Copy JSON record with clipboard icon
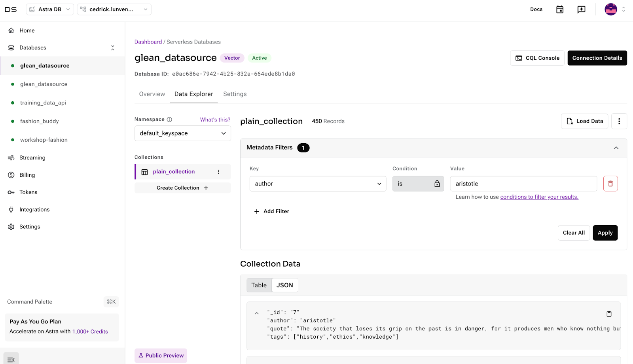Viewport: 633px width, 364px height. [x=609, y=314]
